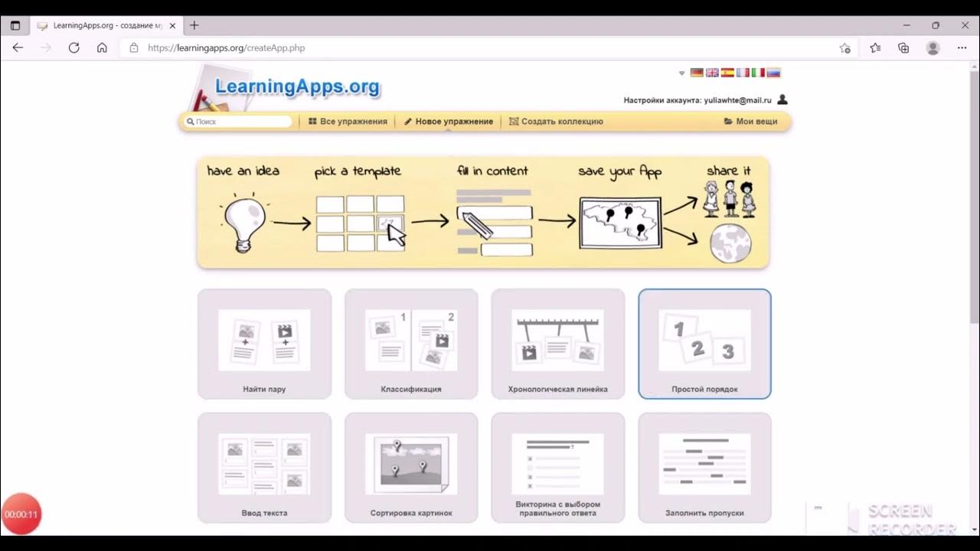
Task: Open the browser Collections icon
Action: pos(903,47)
